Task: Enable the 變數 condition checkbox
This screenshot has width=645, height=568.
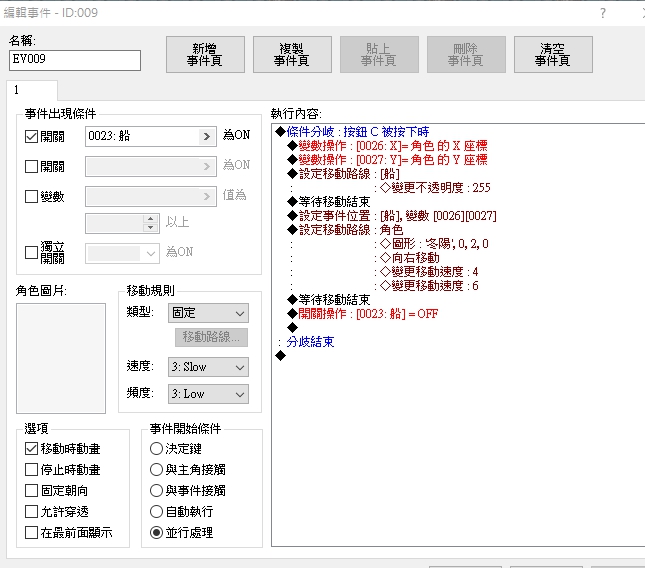Action: pos(32,196)
